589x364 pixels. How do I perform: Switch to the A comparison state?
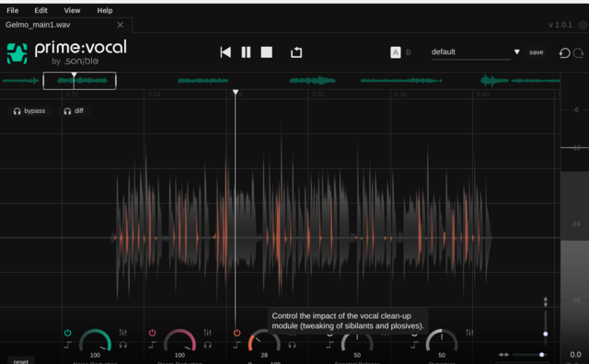tap(396, 52)
